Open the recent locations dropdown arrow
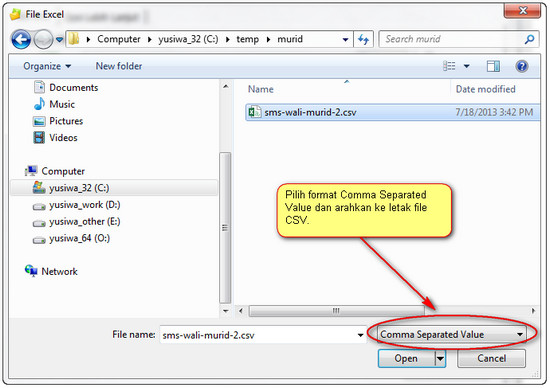The height and width of the screenshot is (388, 550). [x=59, y=39]
